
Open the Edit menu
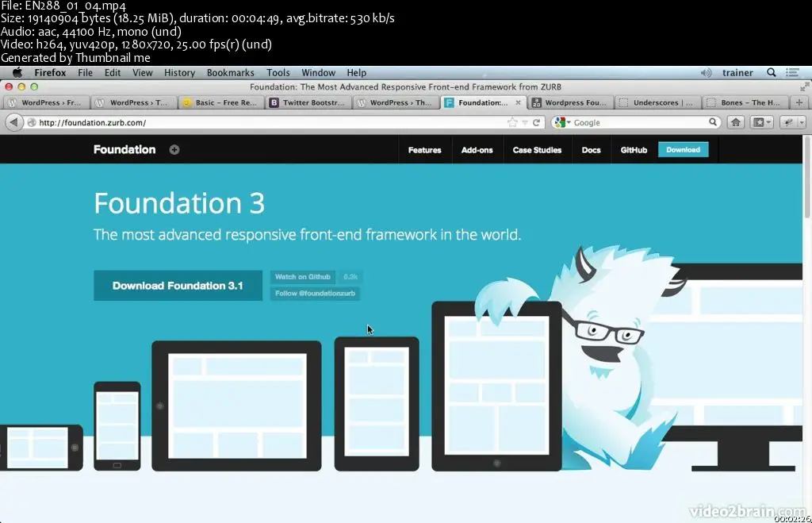pyautogui.click(x=113, y=72)
